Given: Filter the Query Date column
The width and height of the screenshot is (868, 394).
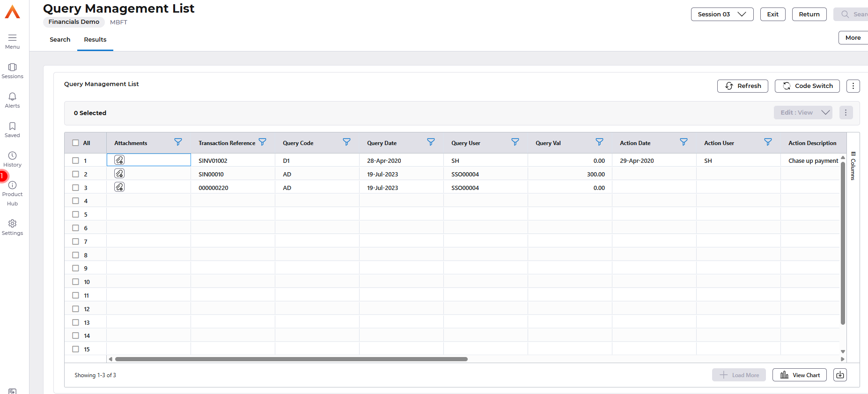Looking at the screenshot, I should (431, 142).
